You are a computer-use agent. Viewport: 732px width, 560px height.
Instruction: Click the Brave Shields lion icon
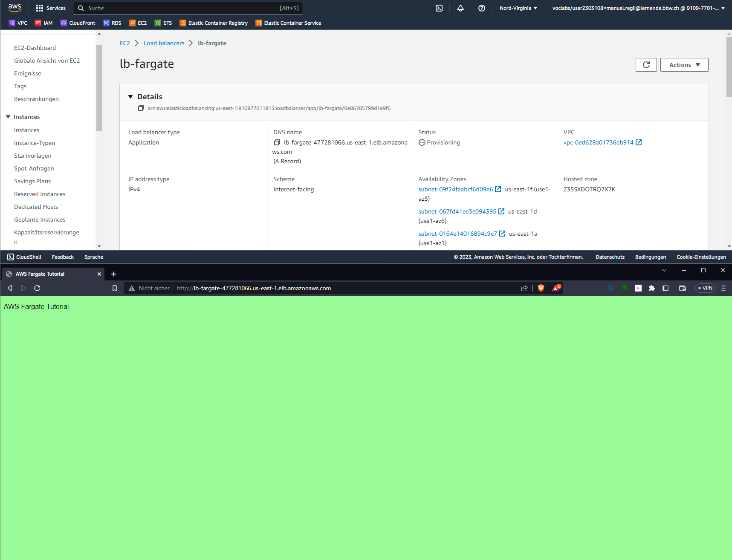point(541,289)
